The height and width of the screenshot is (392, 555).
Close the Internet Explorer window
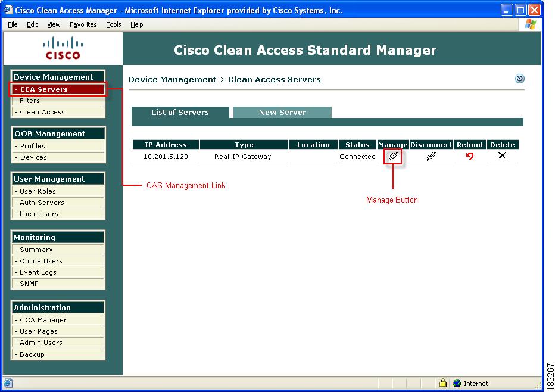pos(535,10)
